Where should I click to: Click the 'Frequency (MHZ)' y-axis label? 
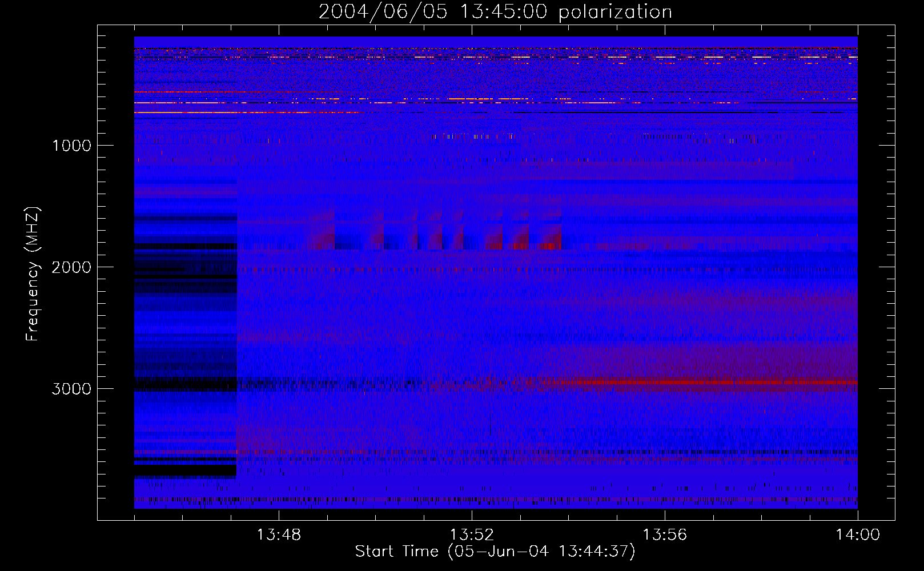(33, 274)
